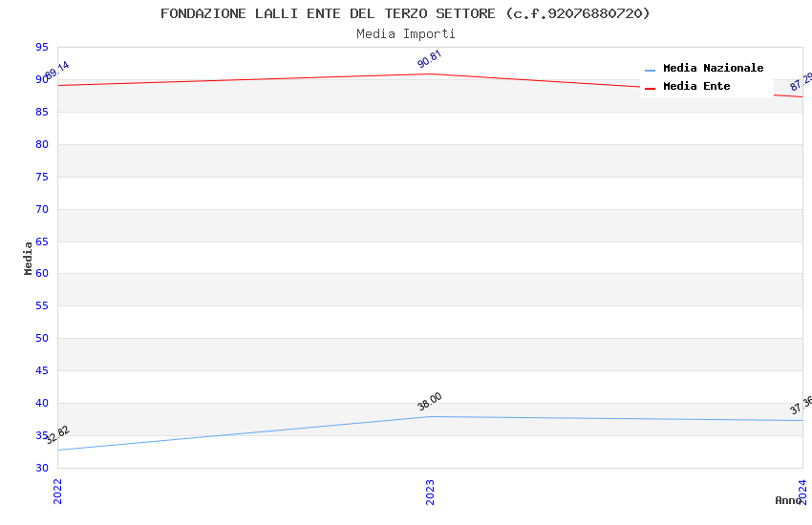The image size is (812, 525).
Task: Click the chart title FONDAZIONE LALLI ENTE DEL TERZO SETTORE
Action: (404, 13)
